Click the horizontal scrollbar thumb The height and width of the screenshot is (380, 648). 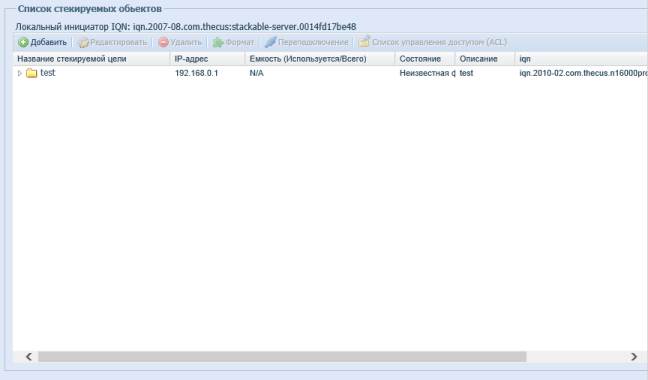point(282,356)
